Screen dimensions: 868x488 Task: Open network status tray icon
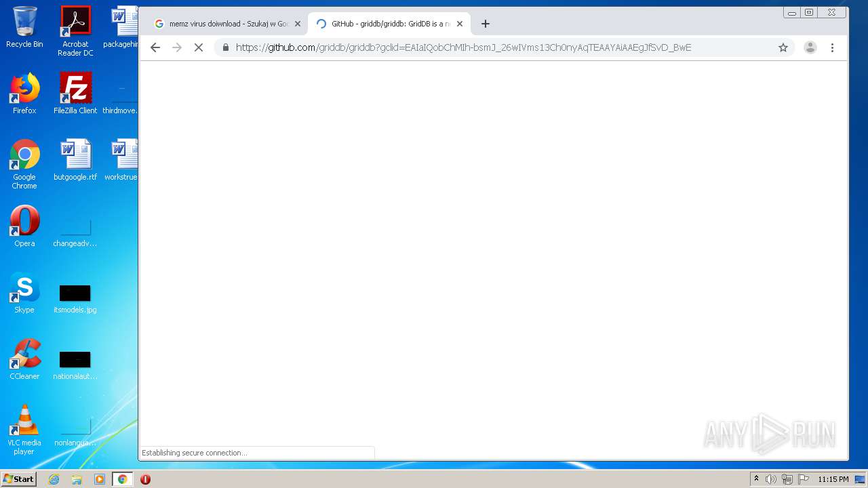tap(787, 479)
